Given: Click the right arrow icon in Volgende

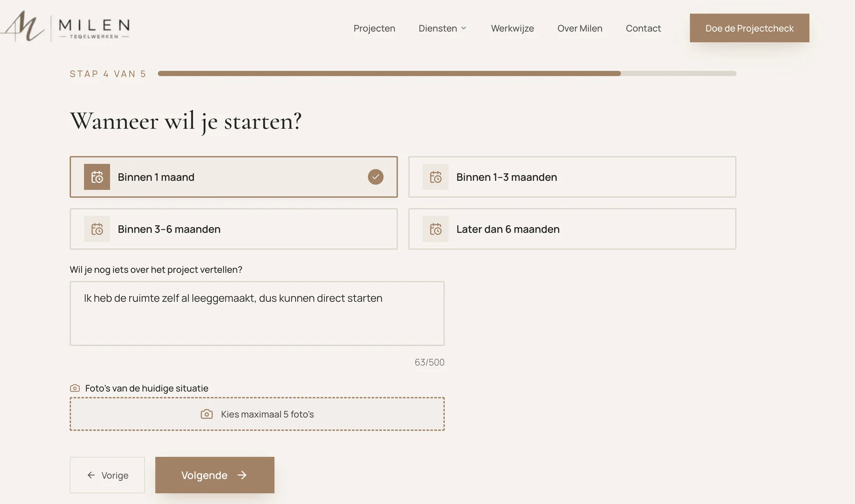Looking at the screenshot, I should pos(242,475).
